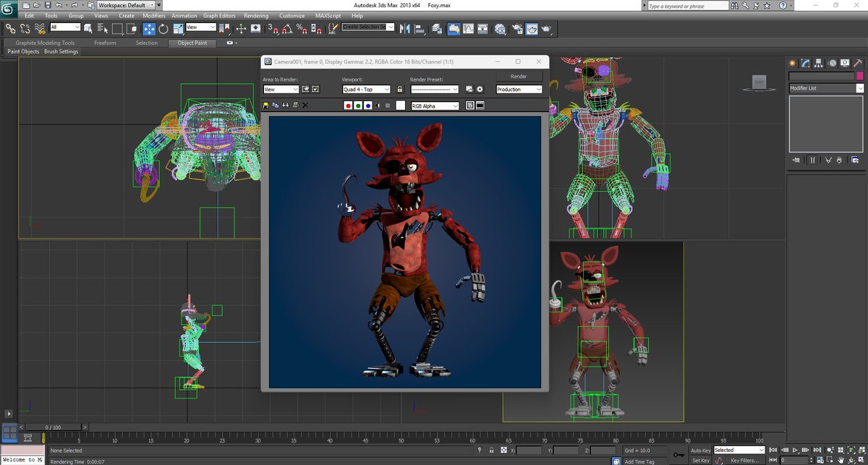The width and height of the screenshot is (868, 465).
Task: Click the Bind to Space Warp icon
Action: click(x=40, y=28)
